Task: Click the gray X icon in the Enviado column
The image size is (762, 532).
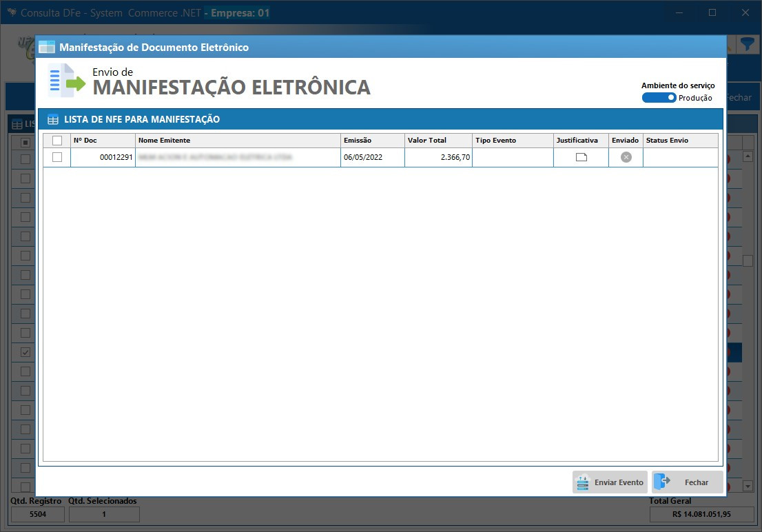Action: coord(624,157)
